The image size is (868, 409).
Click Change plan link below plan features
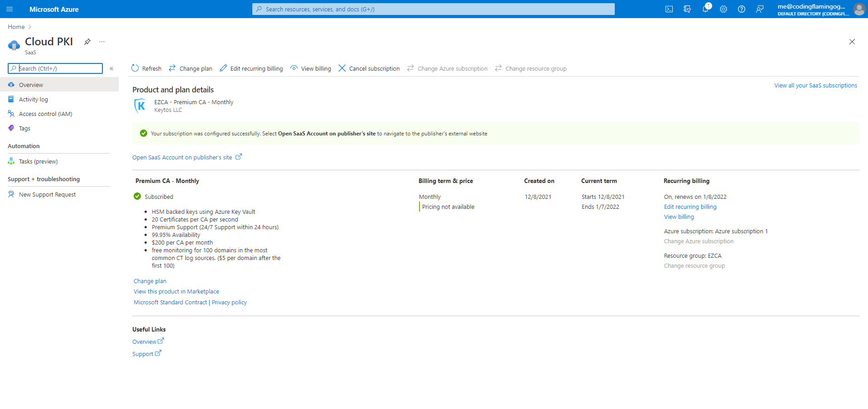pos(150,281)
